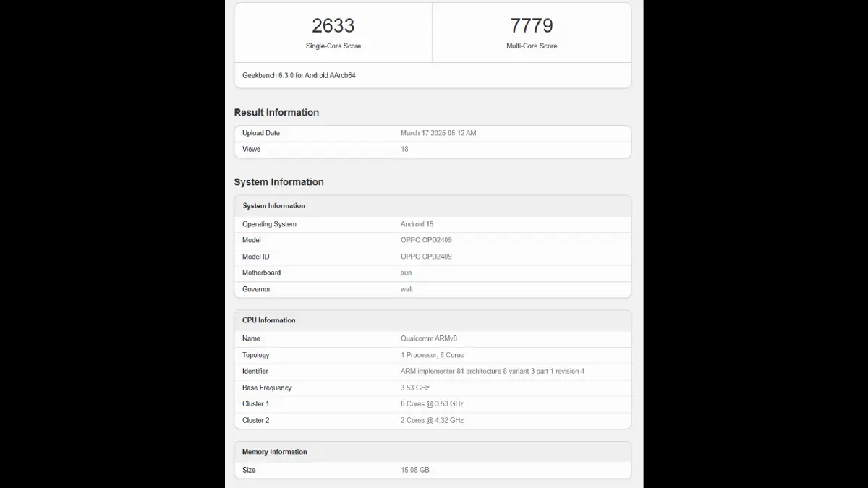Viewport: 868px width, 488px height.
Task: Select the 15.08 GB memory size value
Action: (414, 470)
